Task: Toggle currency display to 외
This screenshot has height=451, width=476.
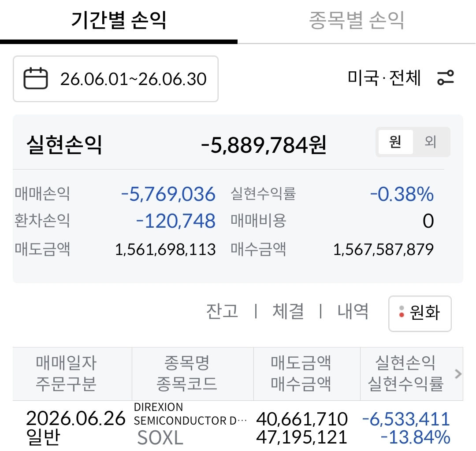Action: (430, 142)
